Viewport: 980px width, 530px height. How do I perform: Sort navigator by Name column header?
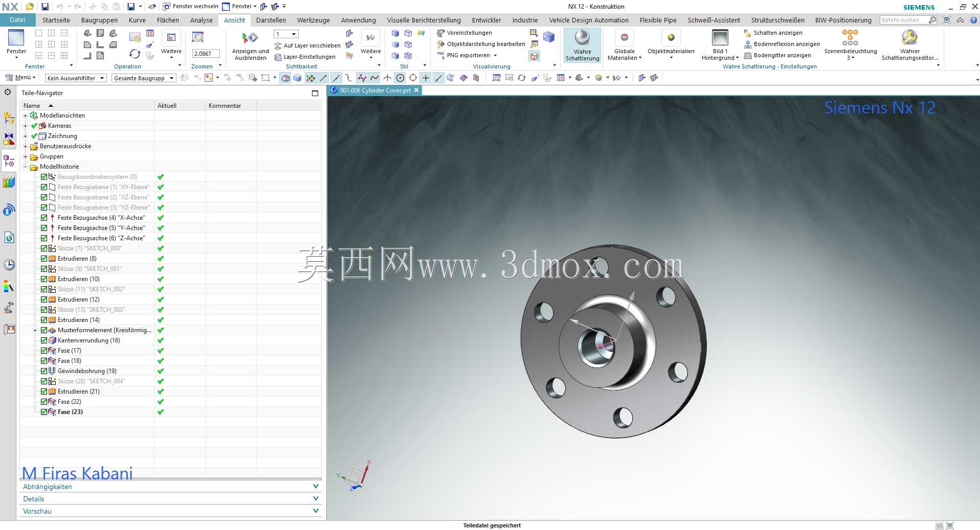87,105
